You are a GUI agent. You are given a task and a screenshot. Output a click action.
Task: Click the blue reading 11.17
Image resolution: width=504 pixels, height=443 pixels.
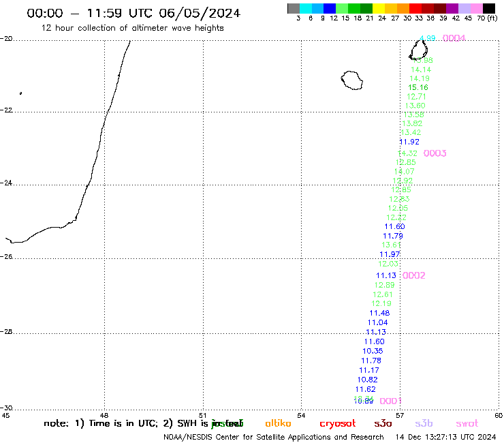(x=369, y=370)
